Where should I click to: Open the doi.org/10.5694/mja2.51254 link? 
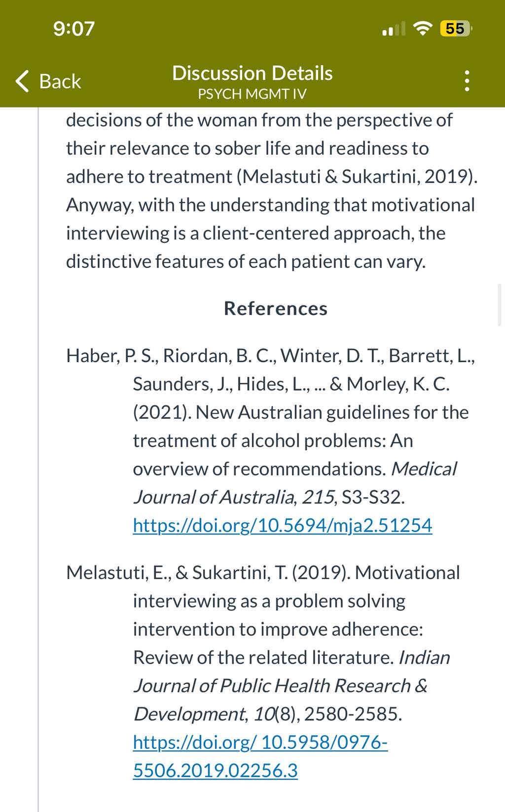(283, 525)
